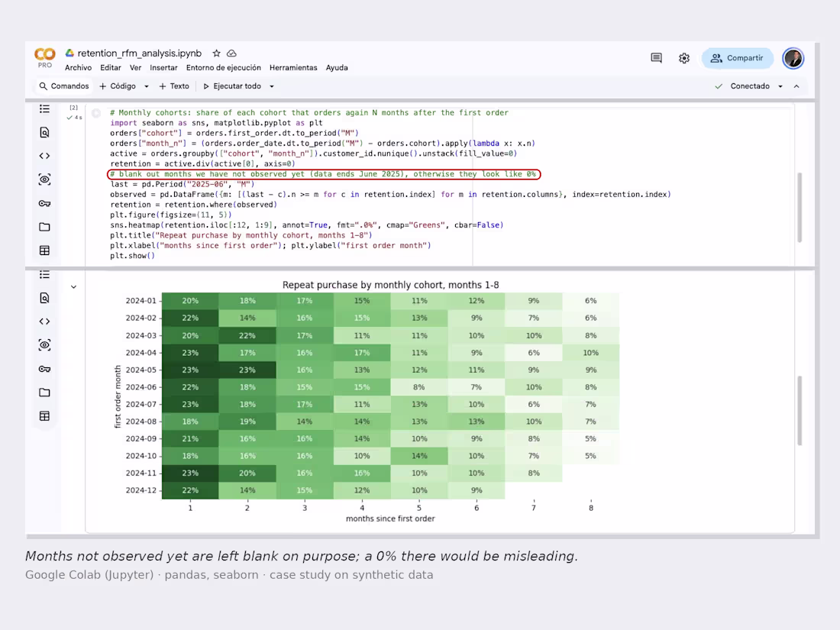The height and width of the screenshot is (630, 840).
Task: Click the Compartir share button
Action: click(x=737, y=58)
